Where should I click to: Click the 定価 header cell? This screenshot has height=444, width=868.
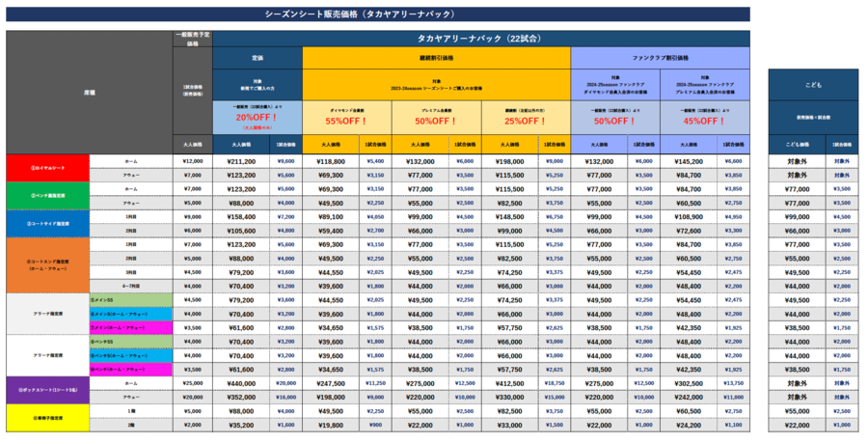[258, 57]
